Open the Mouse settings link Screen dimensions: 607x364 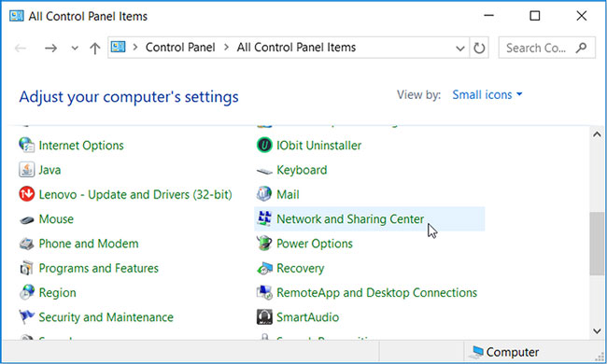click(x=56, y=219)
